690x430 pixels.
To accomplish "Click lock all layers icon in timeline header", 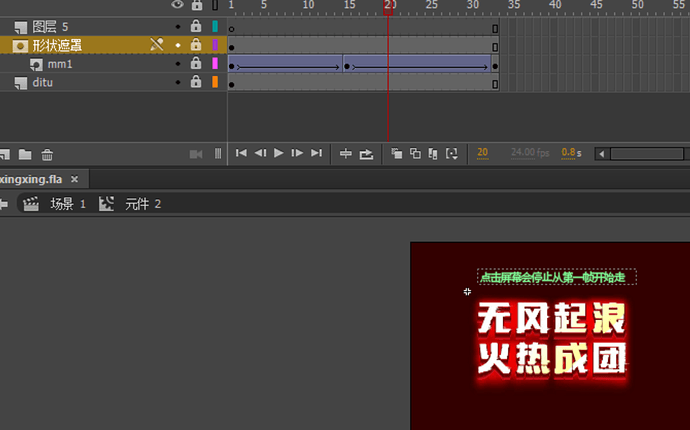I will (x=197, y=5).
